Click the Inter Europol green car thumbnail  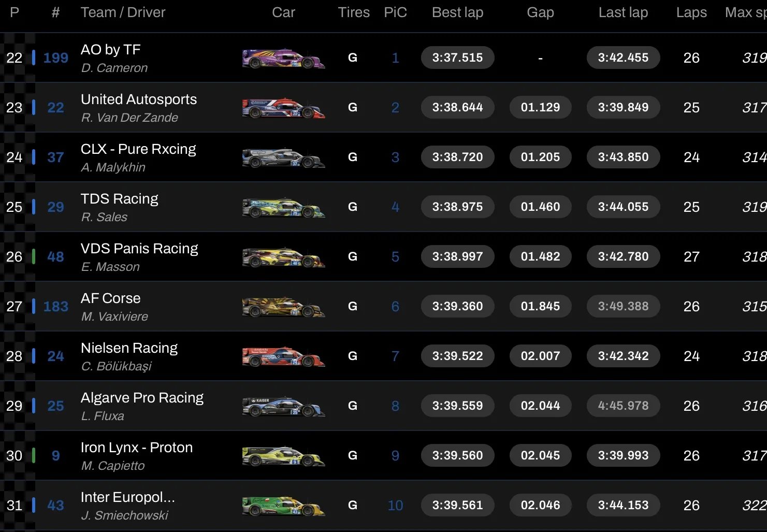283,506
